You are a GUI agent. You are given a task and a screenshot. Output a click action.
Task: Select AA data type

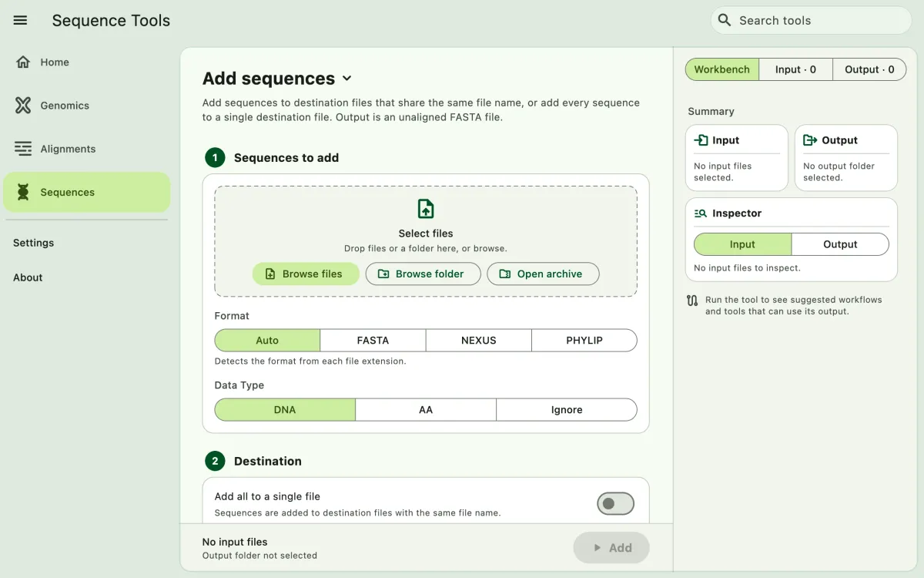[x=426, y=409]
